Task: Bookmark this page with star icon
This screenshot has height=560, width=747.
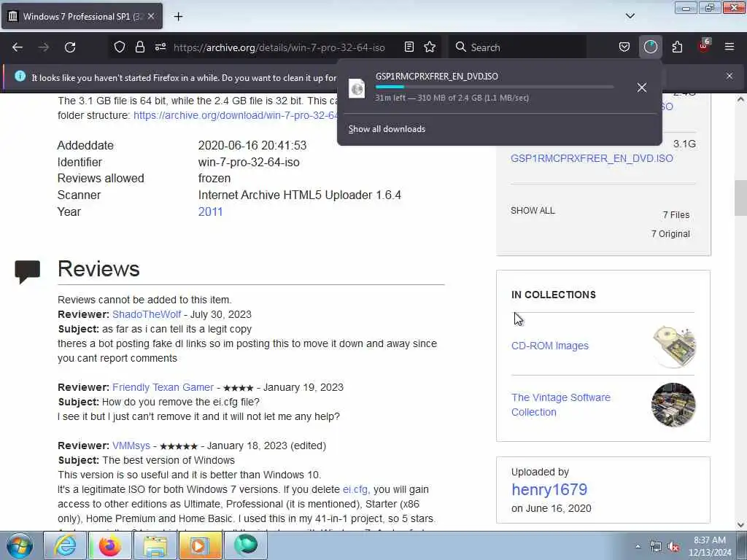Action: 430,47
